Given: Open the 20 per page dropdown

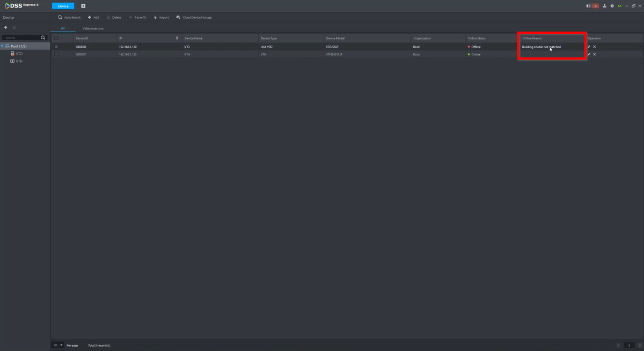Looking at the screenshot, I should 58,345.
